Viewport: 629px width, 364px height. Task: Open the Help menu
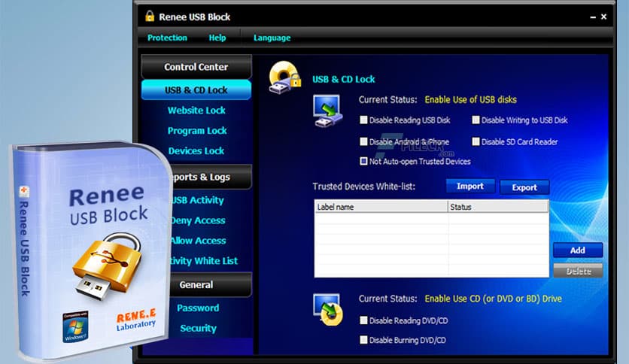[x=217, y=38]
